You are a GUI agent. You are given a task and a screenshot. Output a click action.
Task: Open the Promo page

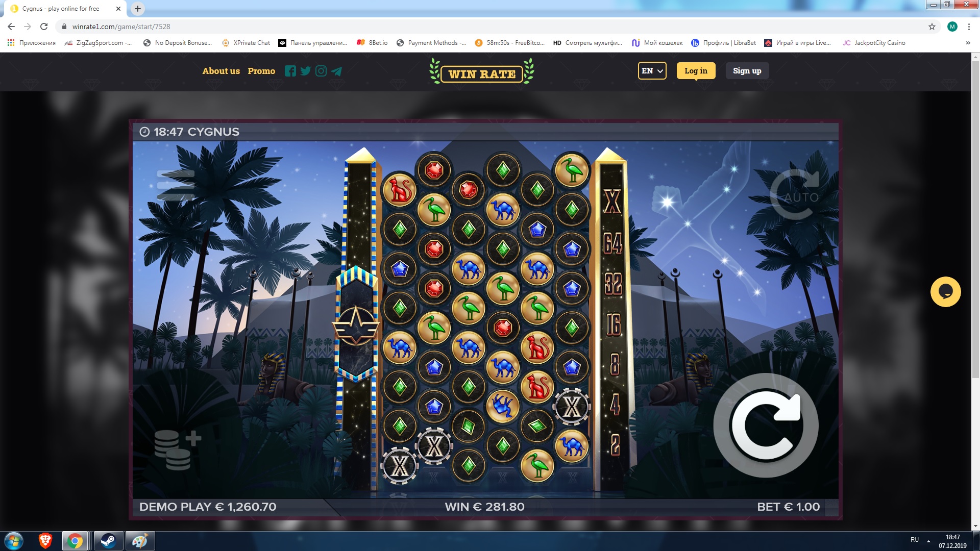(261, 71)
